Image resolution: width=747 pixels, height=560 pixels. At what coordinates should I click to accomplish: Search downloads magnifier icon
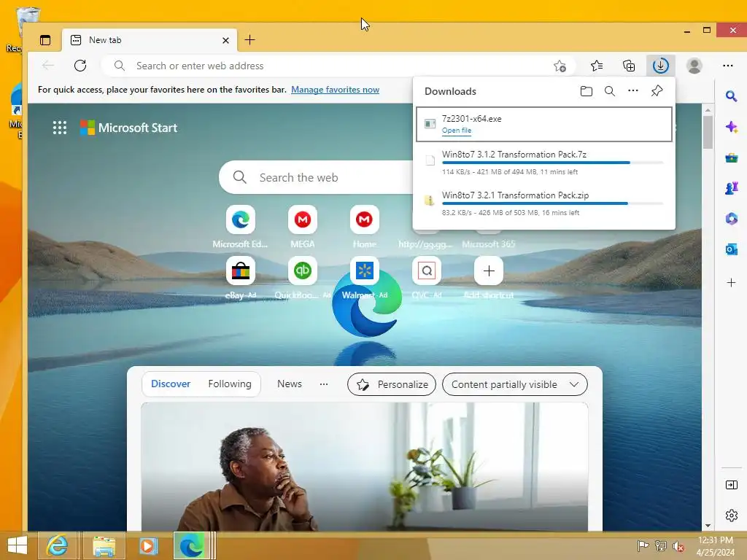609,91
